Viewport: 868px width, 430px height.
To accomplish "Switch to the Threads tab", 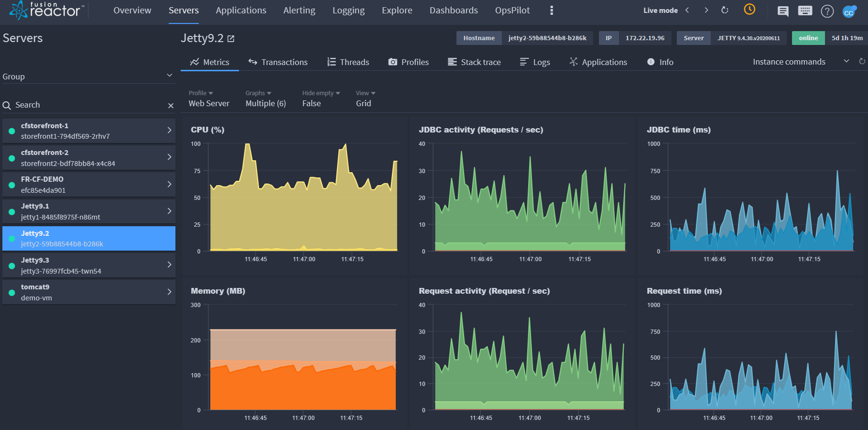I will (x=348, y=62).
